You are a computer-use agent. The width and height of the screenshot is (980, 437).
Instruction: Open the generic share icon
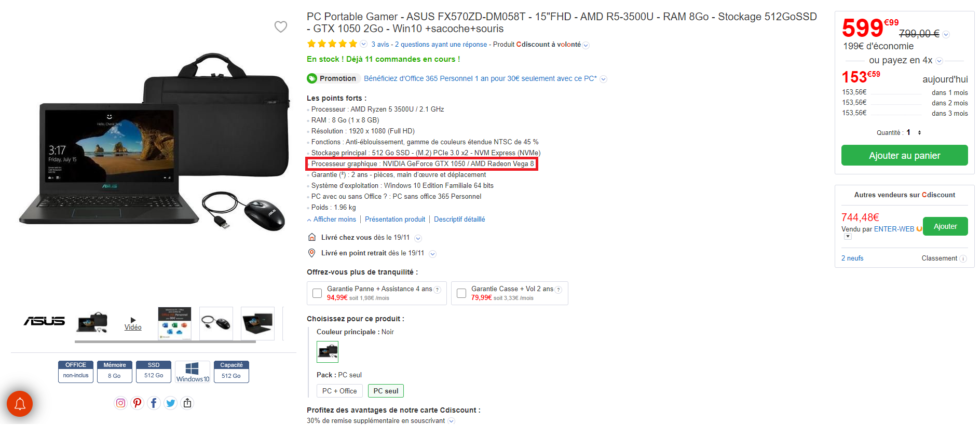187,403
